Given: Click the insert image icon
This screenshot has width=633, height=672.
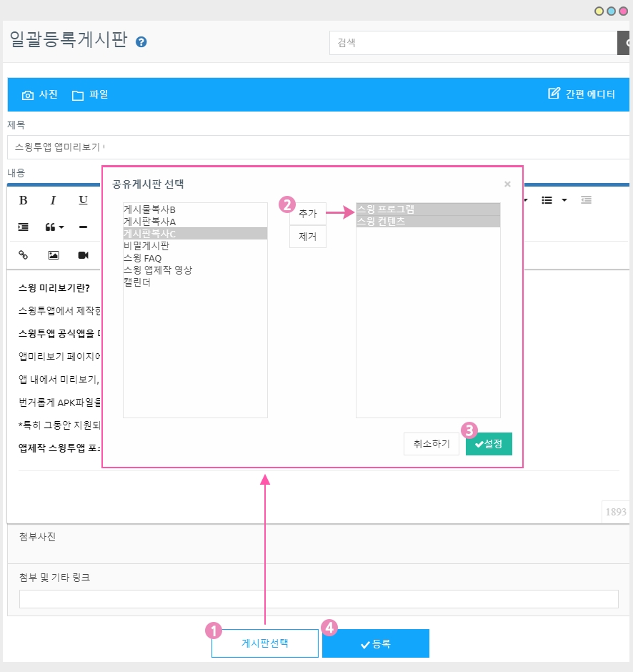Looking at the screenshot, I should tap(53, 255).
